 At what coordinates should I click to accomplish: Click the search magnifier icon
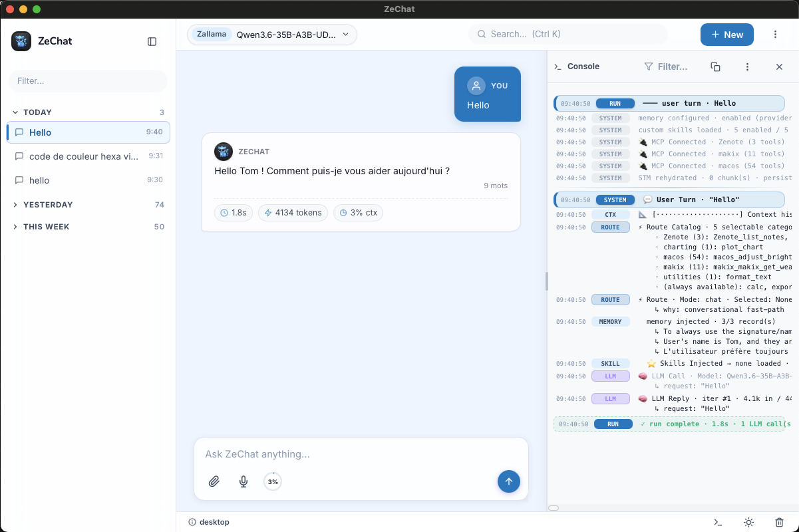(x=481, y=35)
